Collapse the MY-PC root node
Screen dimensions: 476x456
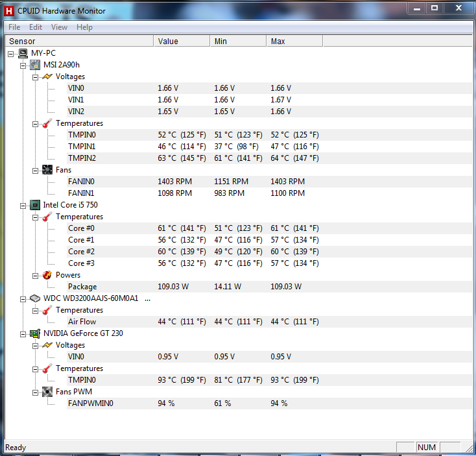point(10,54)
